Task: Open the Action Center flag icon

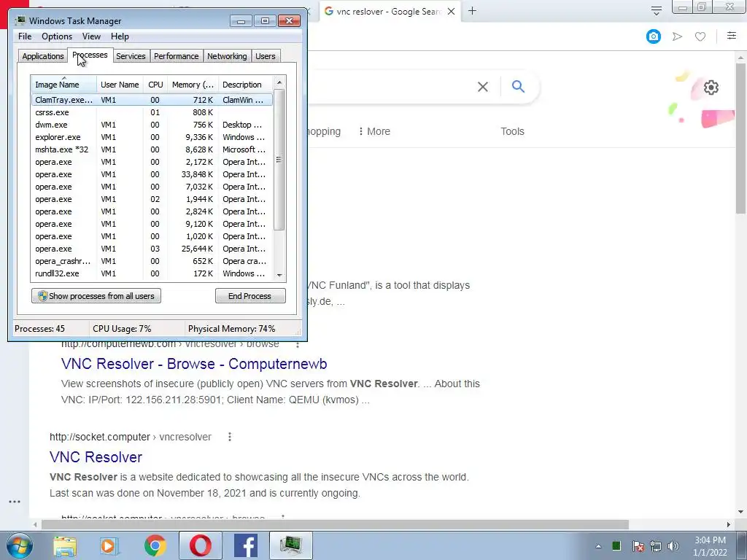Action: [x=638, y=546]
